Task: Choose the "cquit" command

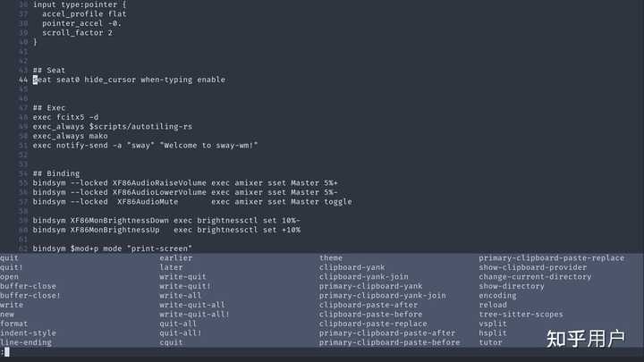Action: coord(171,342)
